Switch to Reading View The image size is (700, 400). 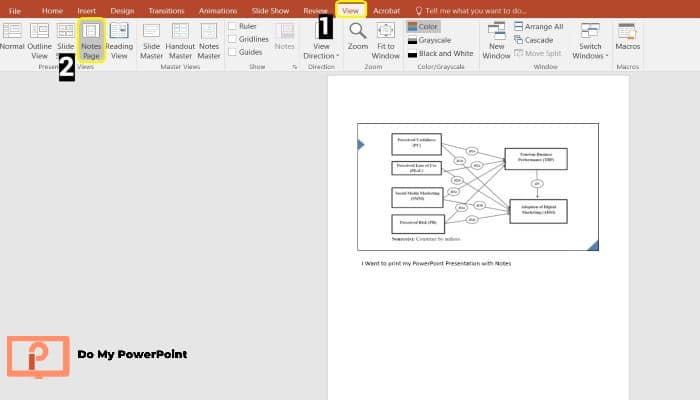point(119,38)
